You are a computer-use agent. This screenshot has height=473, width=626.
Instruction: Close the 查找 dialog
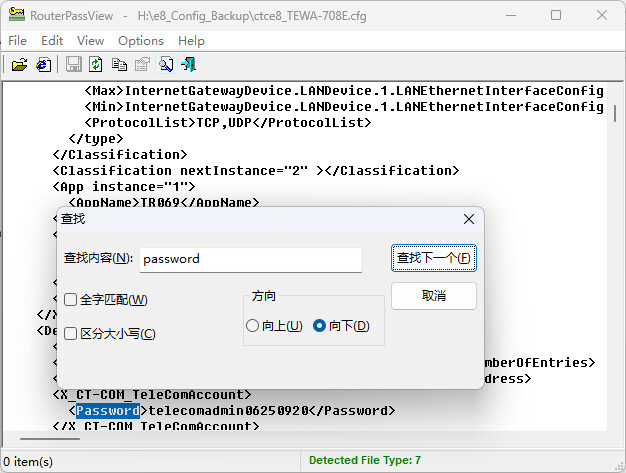pos(469,219)
